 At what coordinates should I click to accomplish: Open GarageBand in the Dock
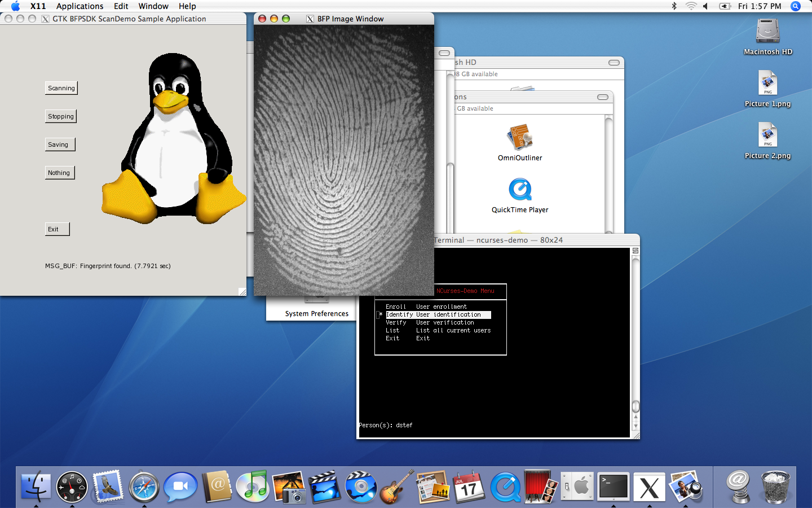tap(396, 487)
